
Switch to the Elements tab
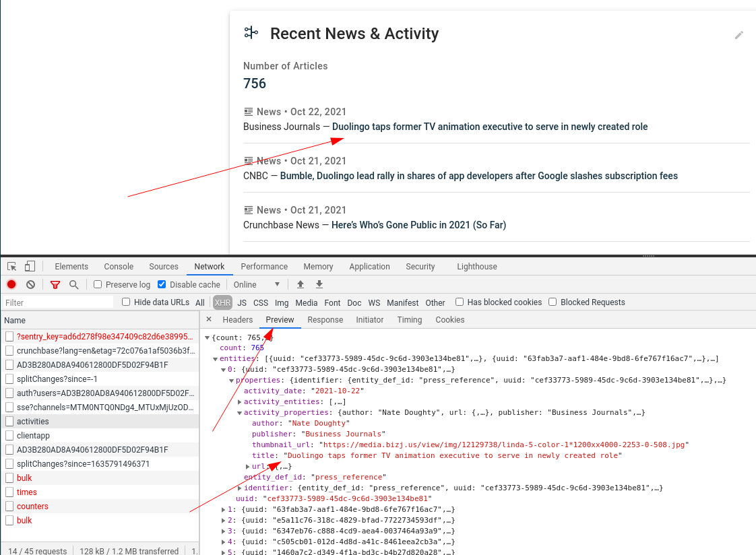point(71,267)
